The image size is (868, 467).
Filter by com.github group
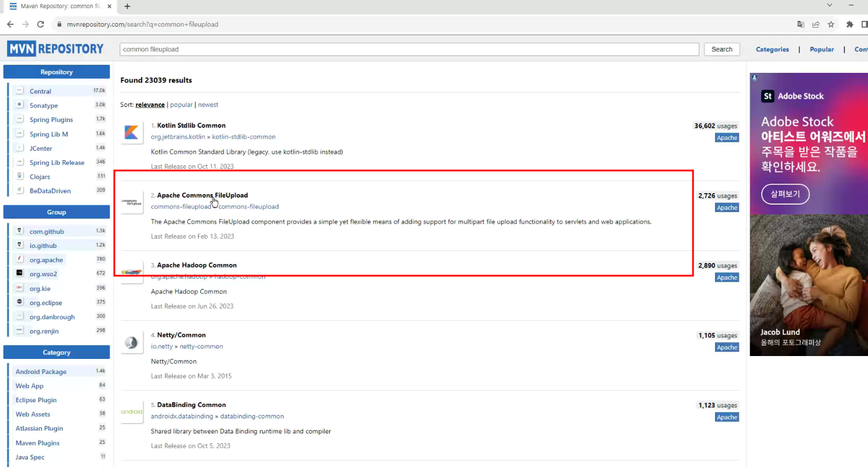point(47,232)
